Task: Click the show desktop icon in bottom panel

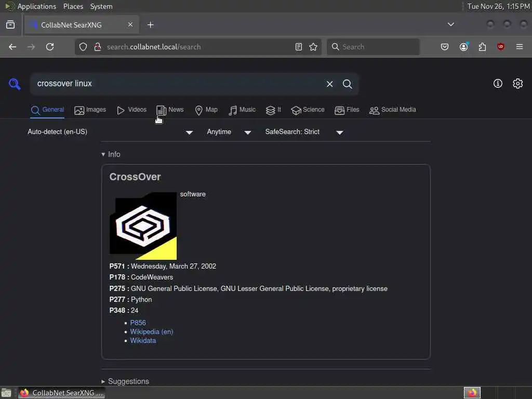Action: (x=6, y=393)
